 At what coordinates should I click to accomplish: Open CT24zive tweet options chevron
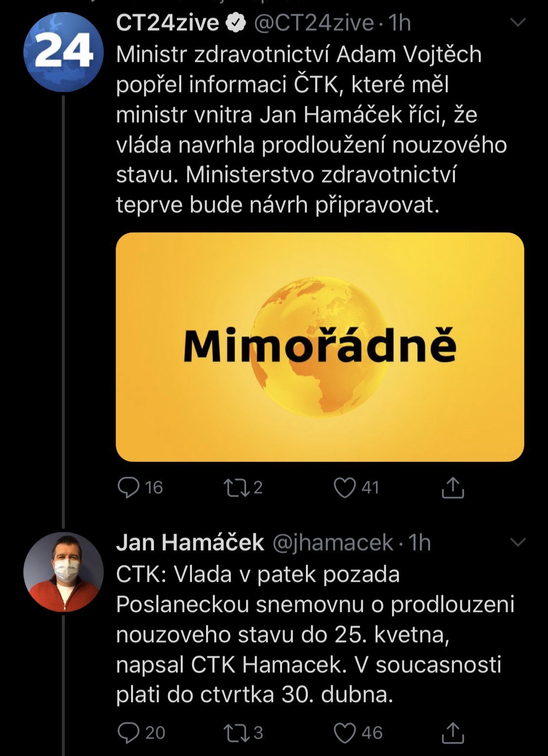[x=517, y=22]
